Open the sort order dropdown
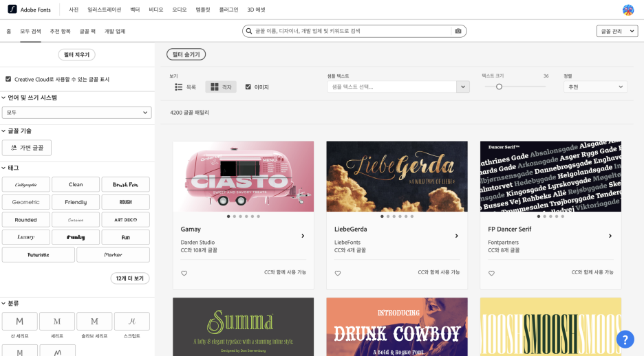644x356 pixels. (x=595, y=87)
